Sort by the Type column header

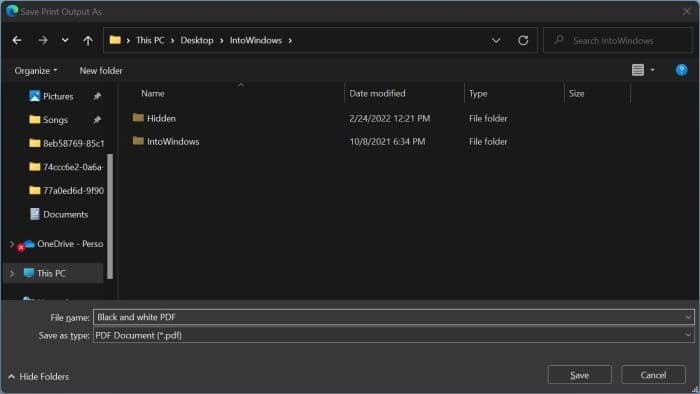pyautogui.click(x=478, y=93)
